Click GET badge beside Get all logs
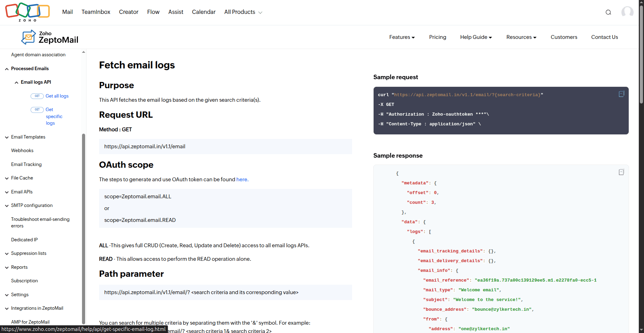644x333 pixels. [x=37, y=96]
